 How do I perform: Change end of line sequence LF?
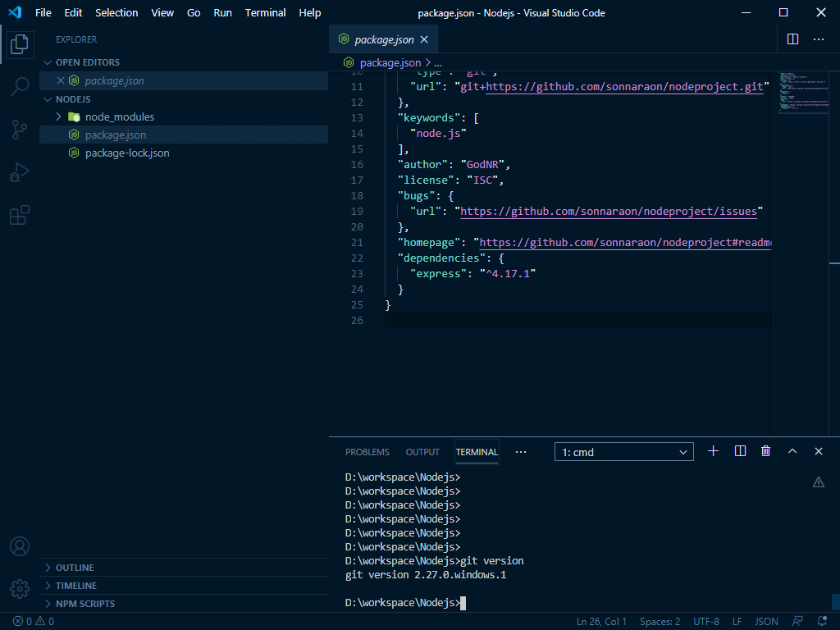[x=737, y=622]
